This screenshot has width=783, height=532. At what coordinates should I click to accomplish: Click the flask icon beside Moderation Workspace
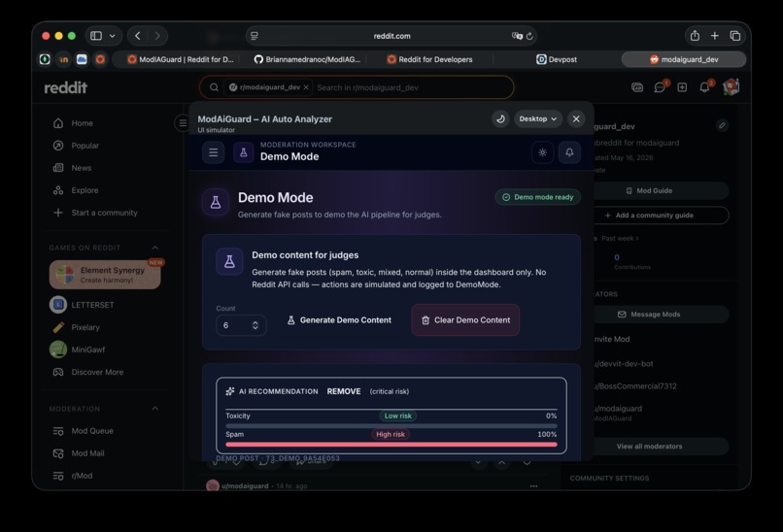tap(244, 152)
